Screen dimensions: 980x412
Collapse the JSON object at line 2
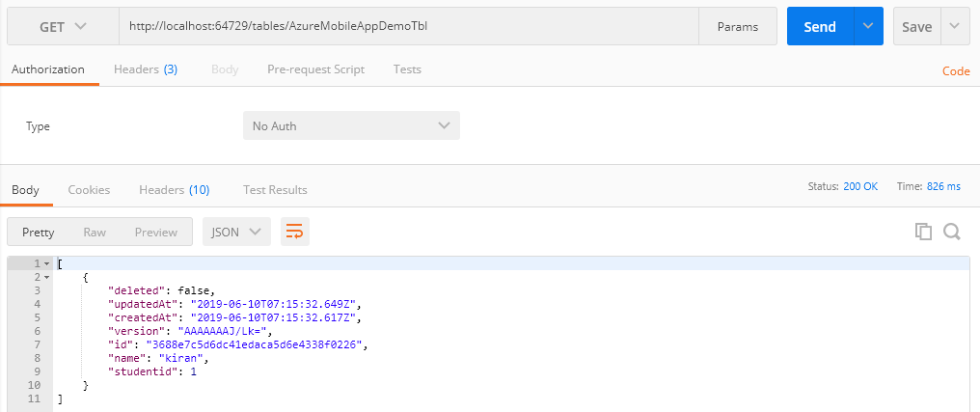(x=46, y=277)
